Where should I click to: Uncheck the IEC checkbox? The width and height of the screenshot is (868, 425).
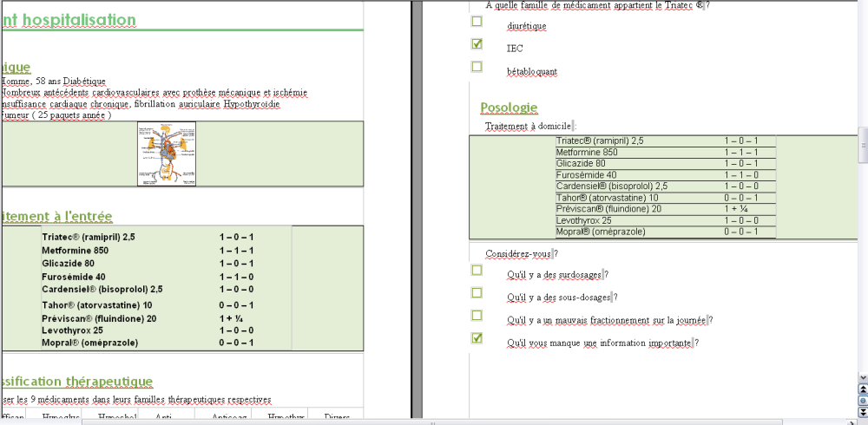477,44
